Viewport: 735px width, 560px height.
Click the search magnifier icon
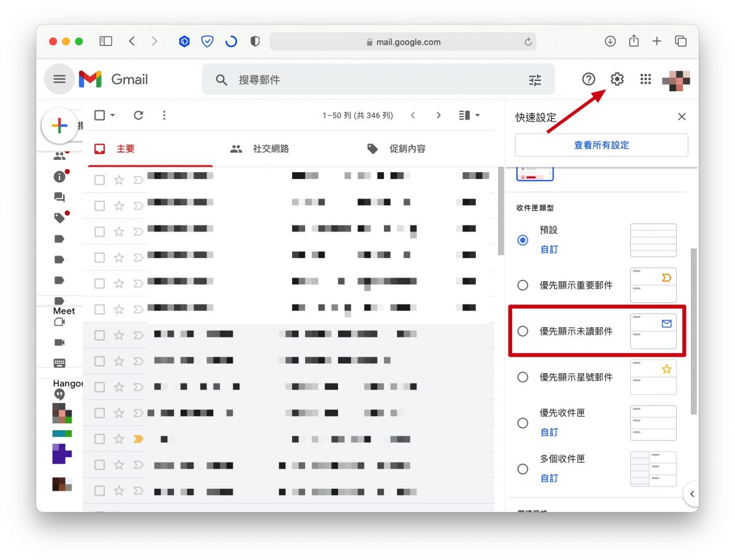tap(221, 80)
